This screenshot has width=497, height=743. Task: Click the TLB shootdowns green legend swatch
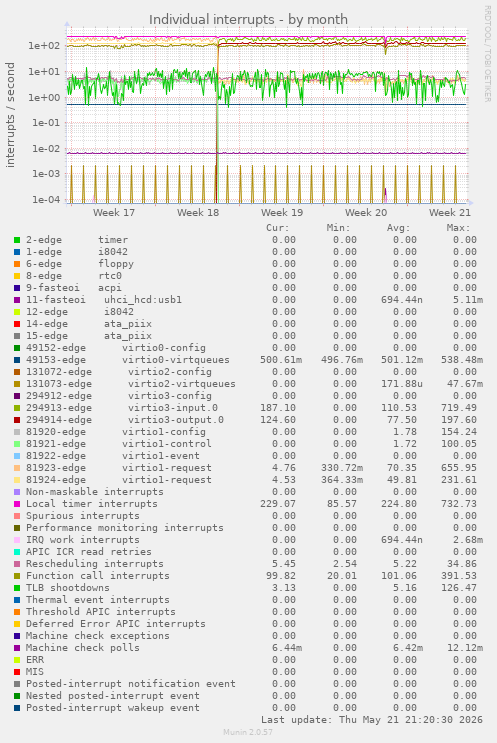tap(17, 588)
